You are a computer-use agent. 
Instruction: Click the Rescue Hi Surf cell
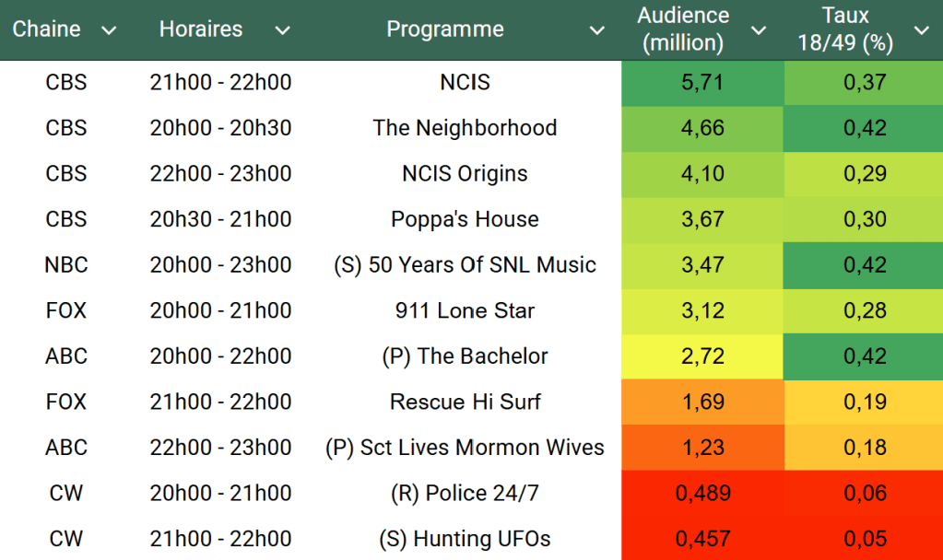465,402
